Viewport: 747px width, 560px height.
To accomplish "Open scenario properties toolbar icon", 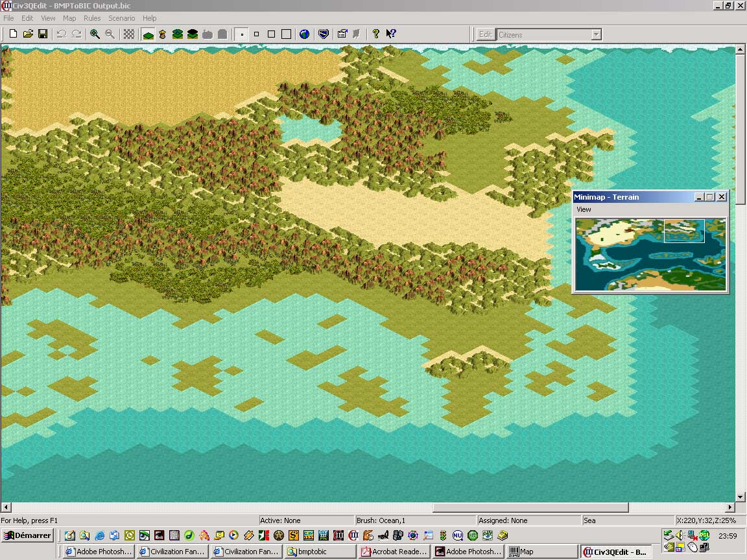I will (342, 34).
